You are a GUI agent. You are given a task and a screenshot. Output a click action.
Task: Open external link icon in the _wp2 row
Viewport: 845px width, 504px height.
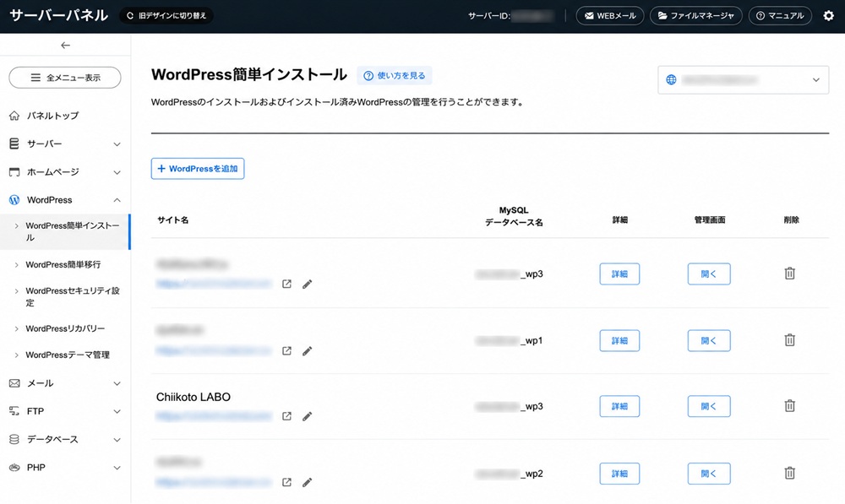[x=286, y=482]
